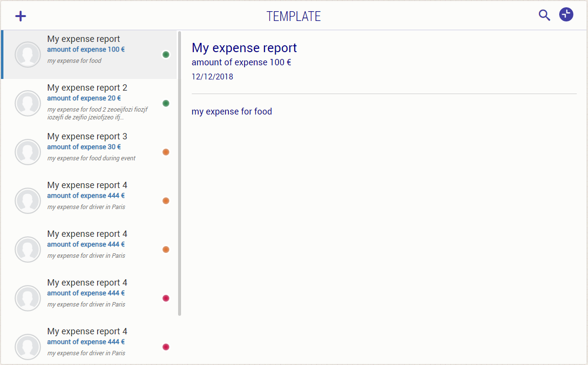Viewport: 588px width, 365px height.
Task: Toggle the orange status dot on "My expense report 3"
Action: pos(166,152)
